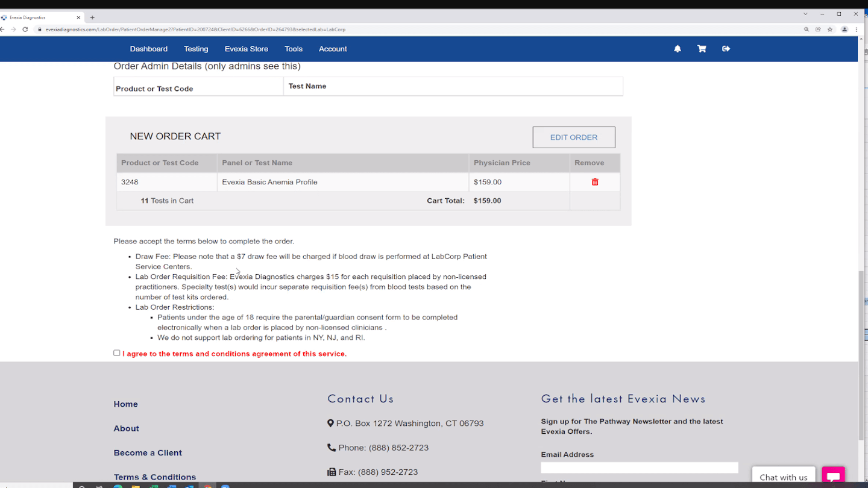
Task: Reload the page with browser refresh icon
Action: (25, 30)
